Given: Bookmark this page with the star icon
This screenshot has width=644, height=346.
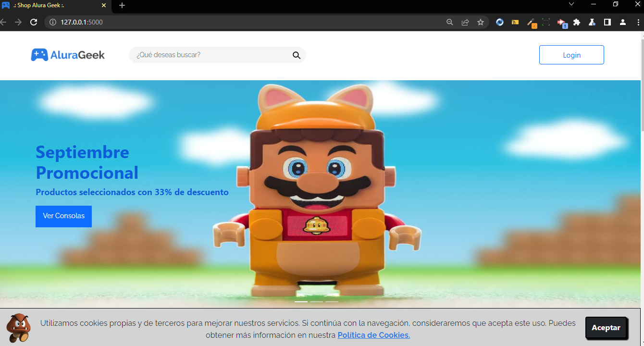Looking at the screenshot, I should click(481, 22).
